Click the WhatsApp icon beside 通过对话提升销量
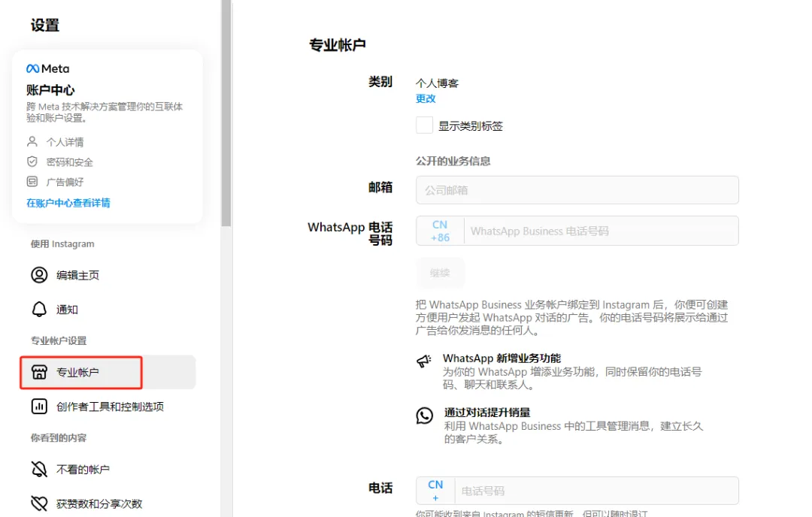 (x=425, y=415)
